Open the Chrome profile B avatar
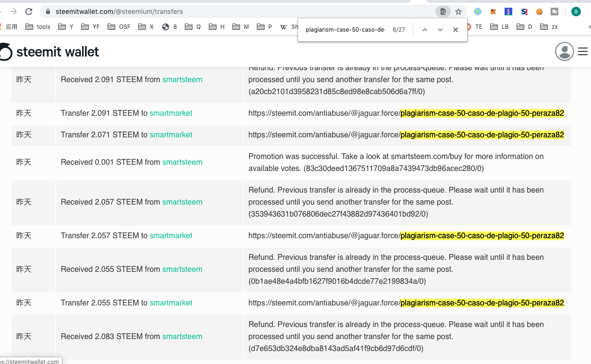This screenshot has width=591, height=364. tap(576, 12)
